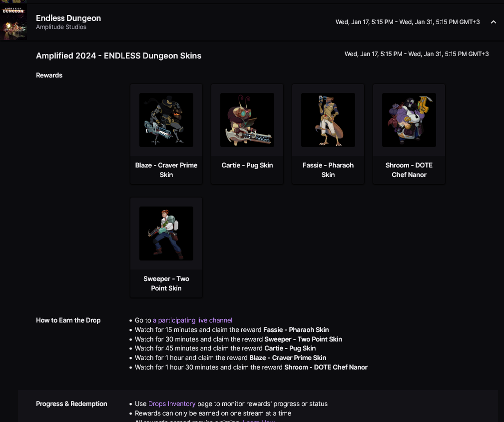The height and width of the screenshot is (422, 504).
Task: Open the Drops Inventory link
Action: pyautogui.click(x=172, y=403)
